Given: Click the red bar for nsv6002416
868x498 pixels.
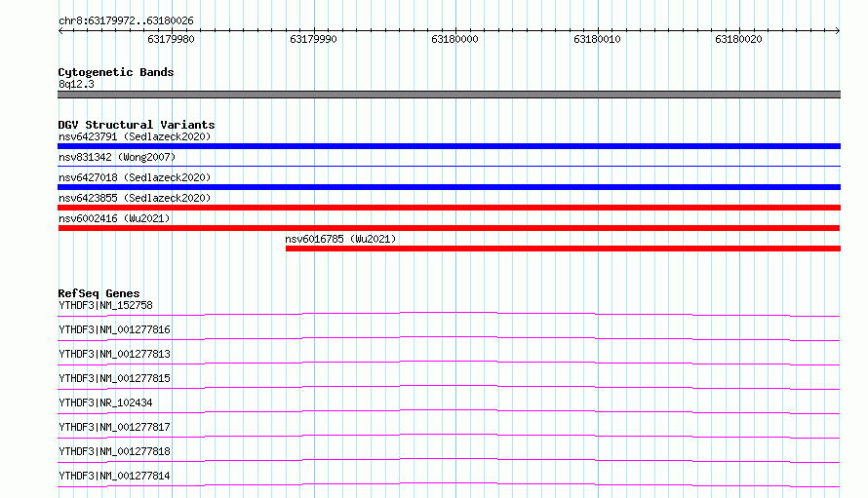Looking at the screenshot, I should click(449, 228).
